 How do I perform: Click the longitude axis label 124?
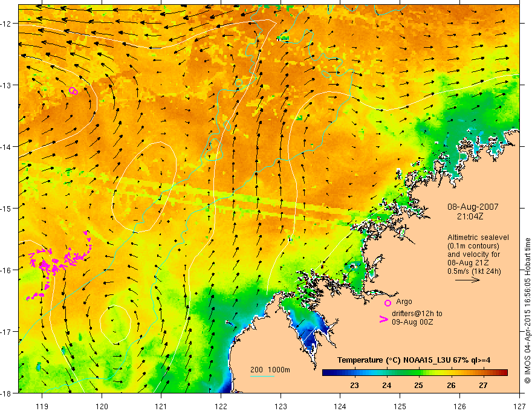coord(340,406)
